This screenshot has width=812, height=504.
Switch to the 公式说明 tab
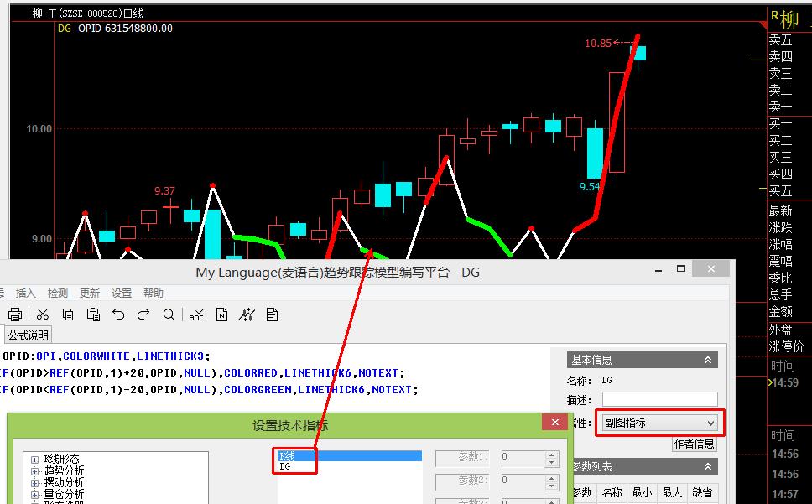tap(29, 335)
